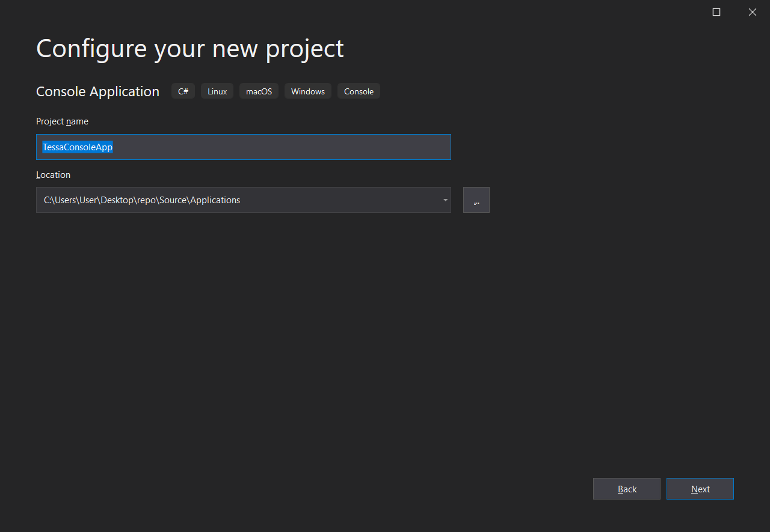
Task: Click the repo segment of the Location path
Action: [147, 200]
